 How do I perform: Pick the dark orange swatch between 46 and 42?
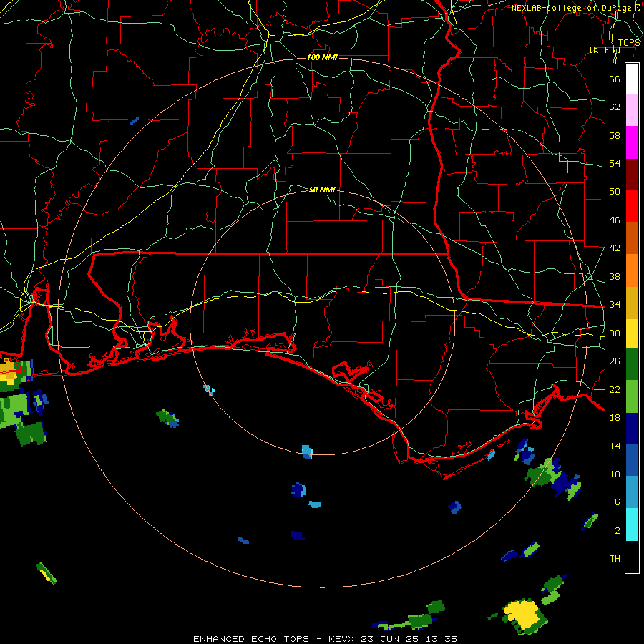coord(632,238)
